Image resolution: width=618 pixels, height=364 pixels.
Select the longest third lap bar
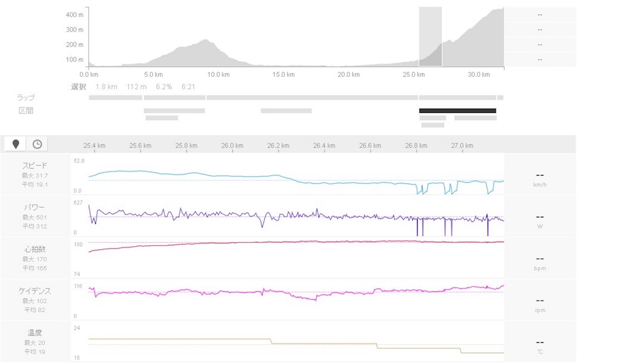(312, 98)
